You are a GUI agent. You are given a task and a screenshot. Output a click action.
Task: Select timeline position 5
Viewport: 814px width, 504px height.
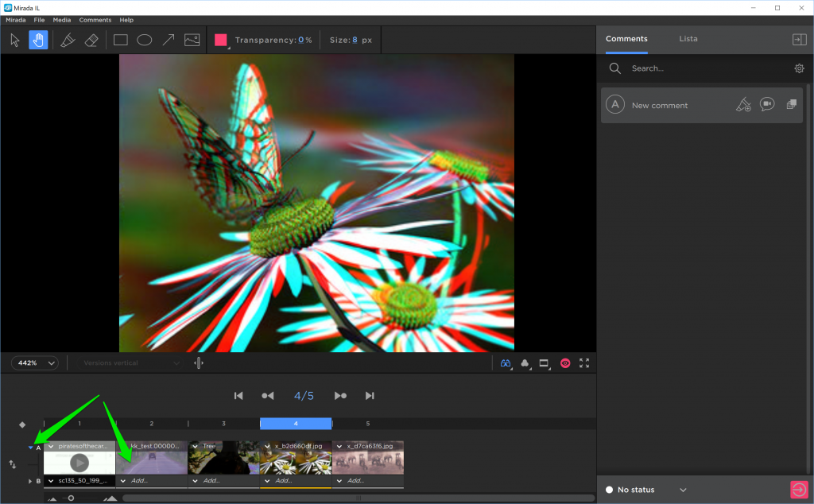click(x=368, y=424)
